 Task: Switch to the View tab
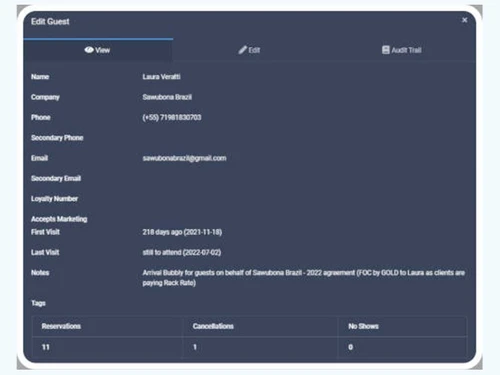click(98, 50)
